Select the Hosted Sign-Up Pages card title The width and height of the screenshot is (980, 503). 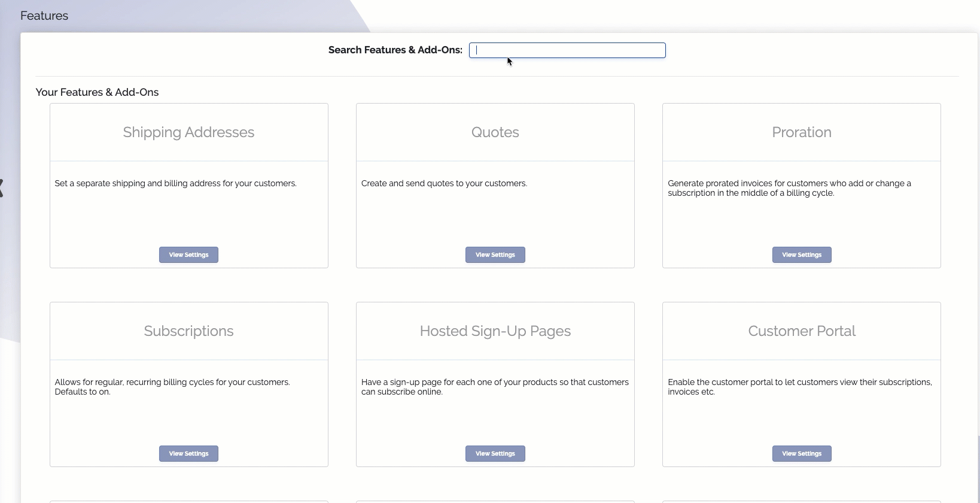click(x=495, y=331)
